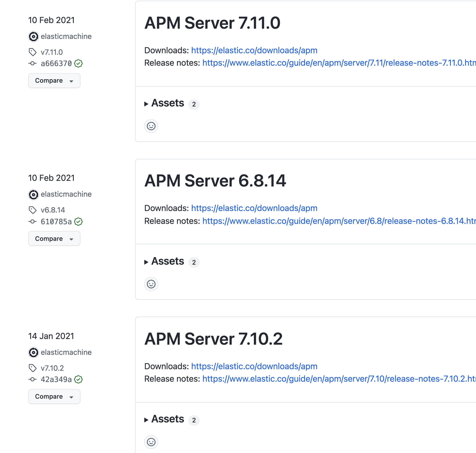This screenshot has width=476, height=453.
Task: Click the downloads link under APM Server 6.8.14
Action: pyautogui.click(x=254, y=208)
